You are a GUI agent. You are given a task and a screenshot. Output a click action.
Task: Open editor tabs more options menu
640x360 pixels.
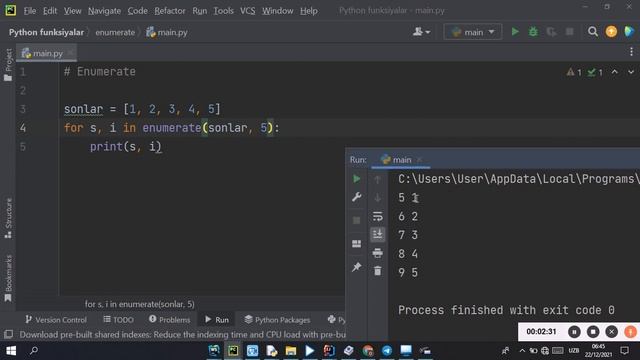tap(631, 52)
